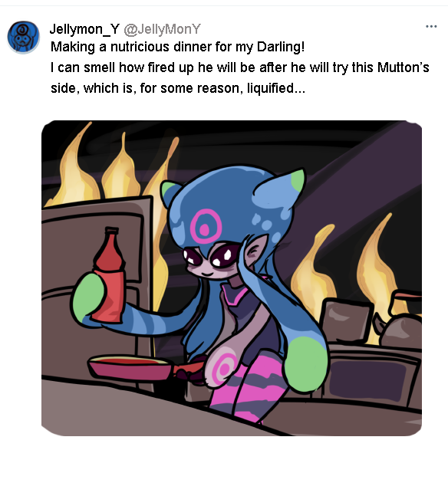The image size is (448, 496).
Task: Click the tall flame behind the cabinet
Action: (x=76, y=165)
